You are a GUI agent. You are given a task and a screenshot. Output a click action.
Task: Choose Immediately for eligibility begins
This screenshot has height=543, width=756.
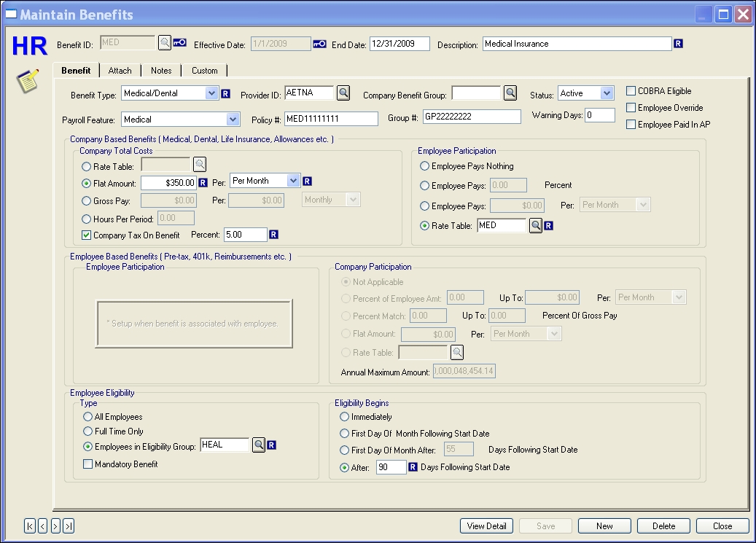(x=344, y=417)
